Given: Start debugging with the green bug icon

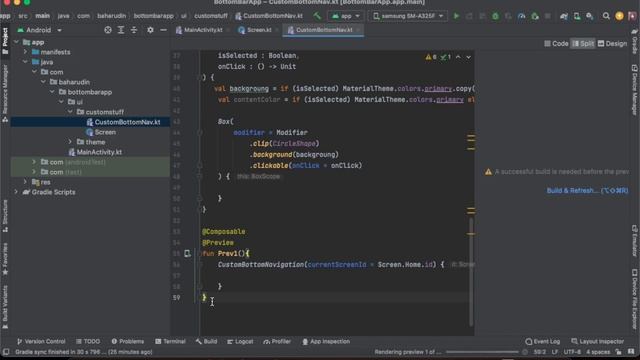Looking at the screenshot, I should 495,16.
